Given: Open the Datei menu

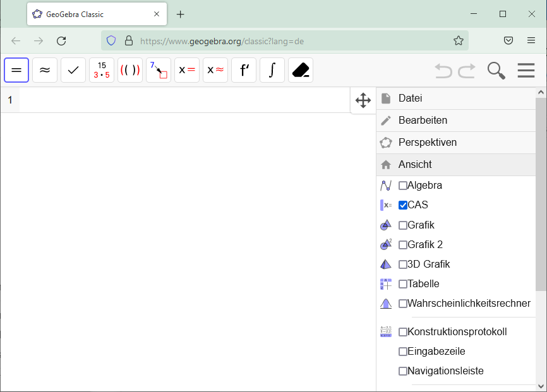Looking at the screenshot, I should click(409, 98).
